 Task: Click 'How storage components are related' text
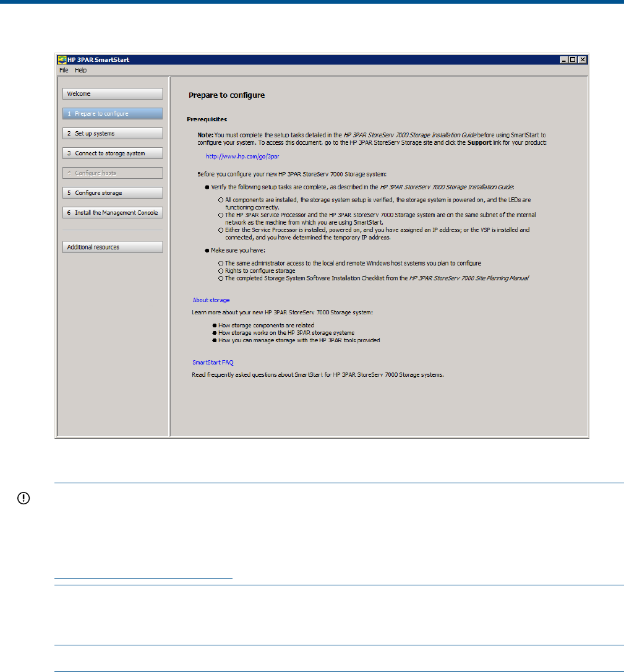pyautogui.click(x=267, y=325)
